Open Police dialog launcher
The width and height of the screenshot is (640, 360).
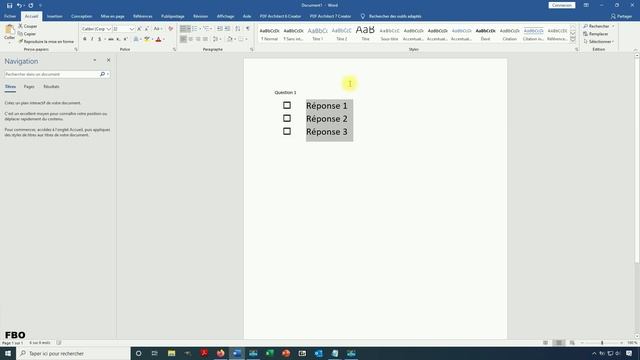[x=174, y=49]
